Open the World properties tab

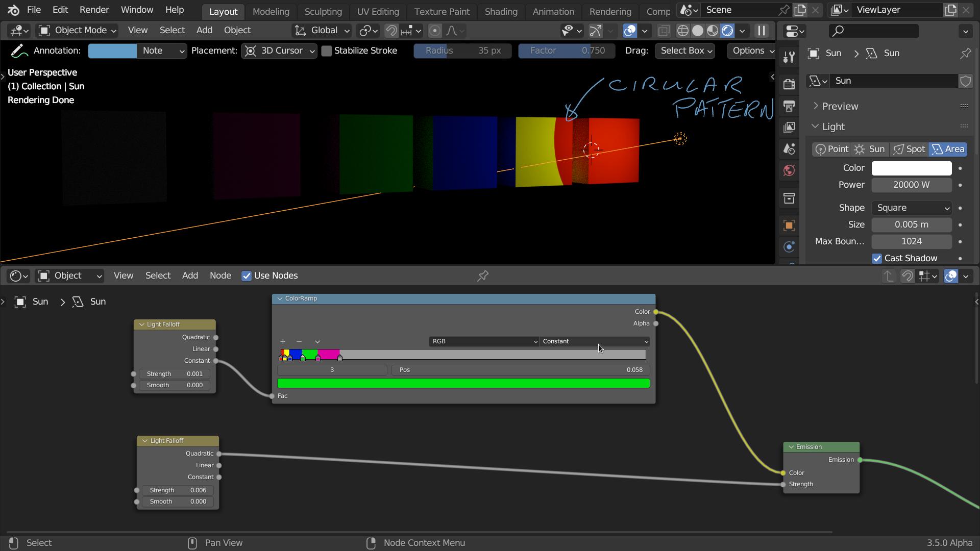[789, 171]
